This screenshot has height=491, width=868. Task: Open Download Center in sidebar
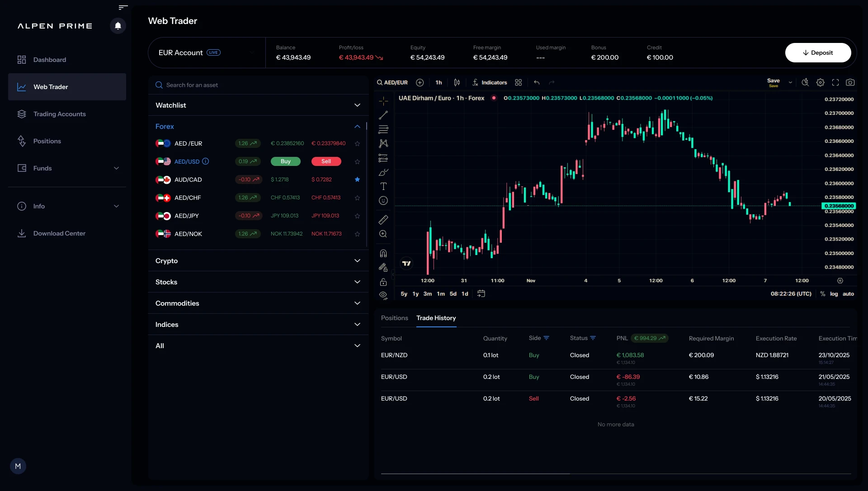[67, 233]
